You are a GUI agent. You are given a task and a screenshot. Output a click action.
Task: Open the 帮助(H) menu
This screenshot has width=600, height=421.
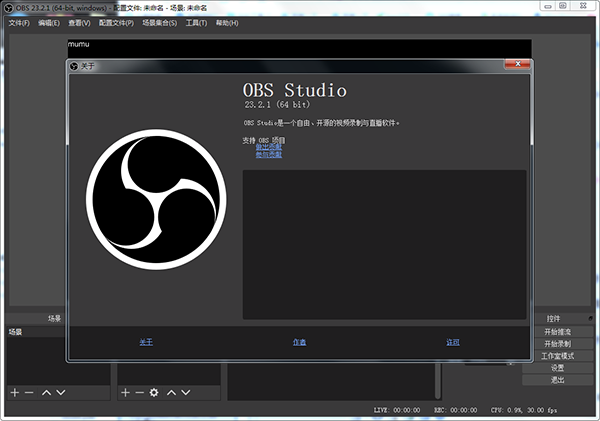227,23
